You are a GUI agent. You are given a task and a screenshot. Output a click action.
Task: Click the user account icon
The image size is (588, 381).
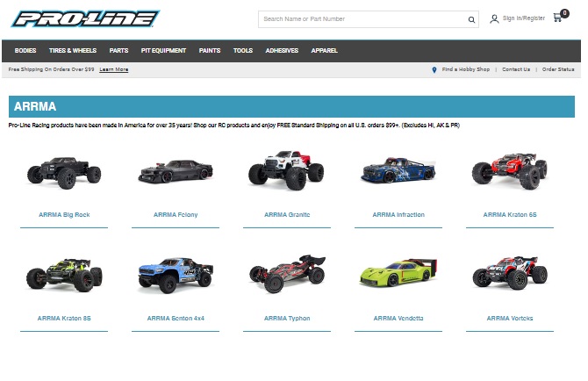(x=494, y=18)
